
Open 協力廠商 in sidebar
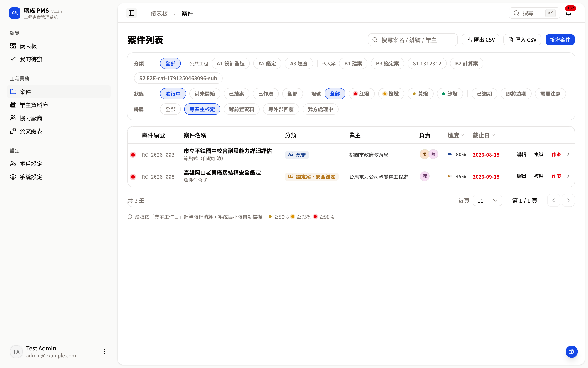(x=59, y=118)
